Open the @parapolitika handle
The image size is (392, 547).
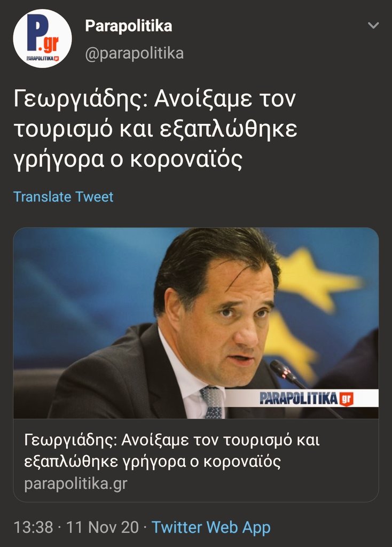click(x=134, y=53)
